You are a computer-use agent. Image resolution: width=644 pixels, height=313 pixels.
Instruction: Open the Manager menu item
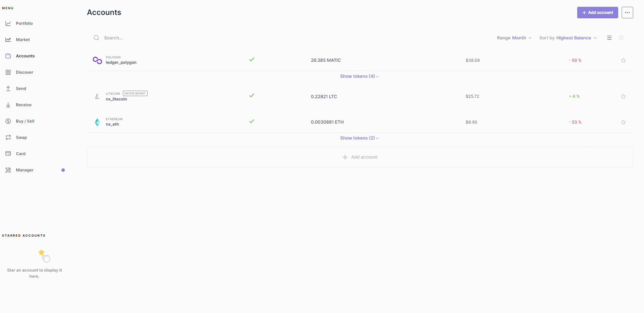(x=25, y=170)
